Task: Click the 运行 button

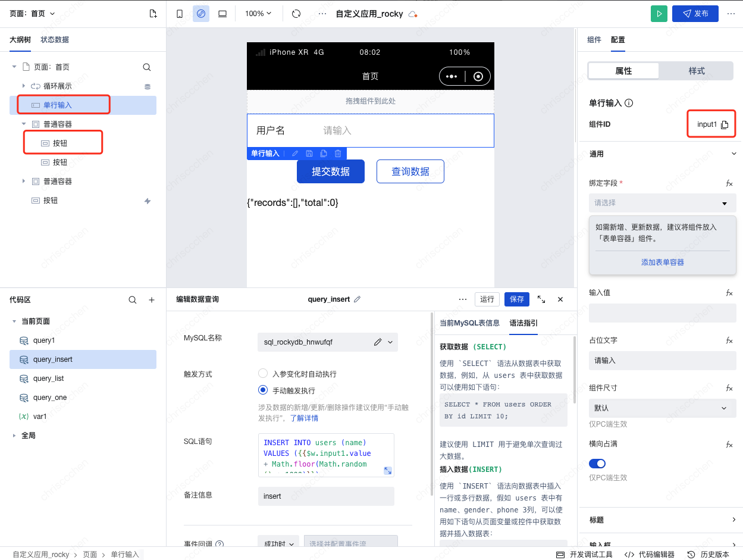Action: pyautogui.click(x=487, y=299)
